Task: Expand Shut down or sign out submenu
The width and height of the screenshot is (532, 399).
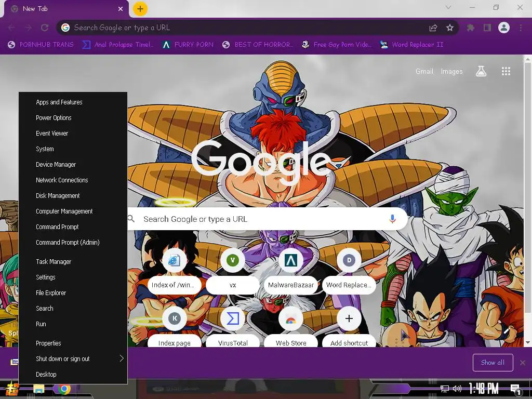Action: pyautogui.click(x=73, y=359)
